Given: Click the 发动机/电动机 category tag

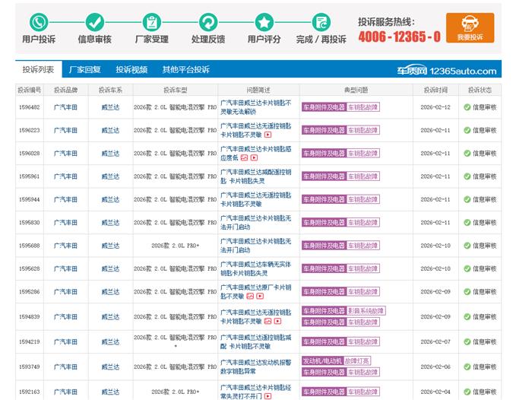Looking at the screenshot, I should click(x=322, y=361).
